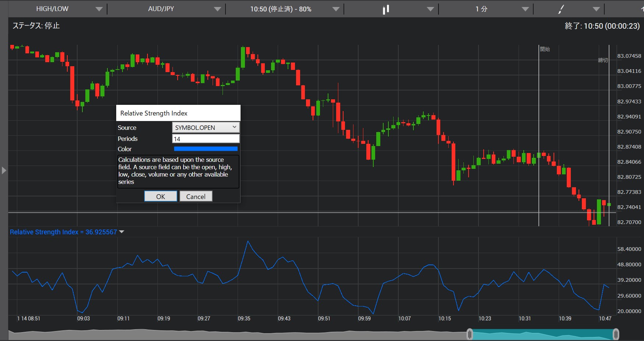Screen dimensions: 644x341
Task: Click the candlestick chart type icon
Action: click(x=385, y=9)
